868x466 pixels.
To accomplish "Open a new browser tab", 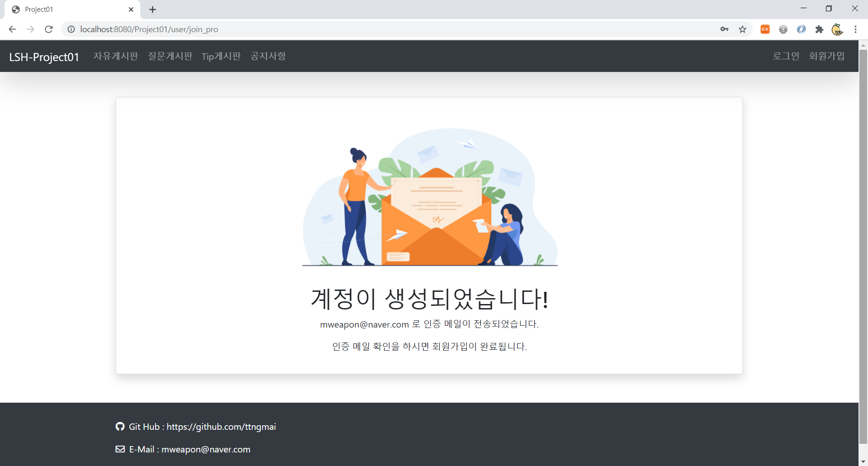I will [152, 10].
